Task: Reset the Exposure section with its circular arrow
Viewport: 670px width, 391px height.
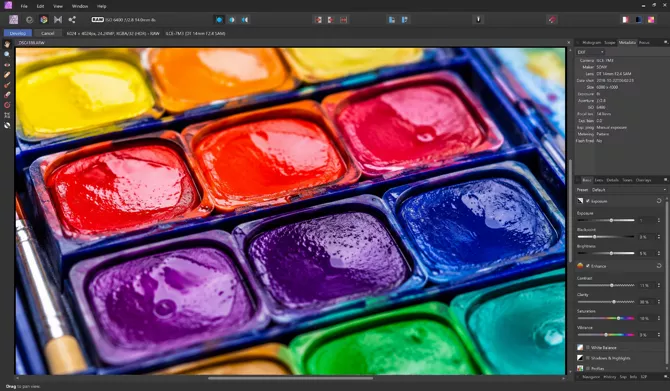Action: coord(659,201)
